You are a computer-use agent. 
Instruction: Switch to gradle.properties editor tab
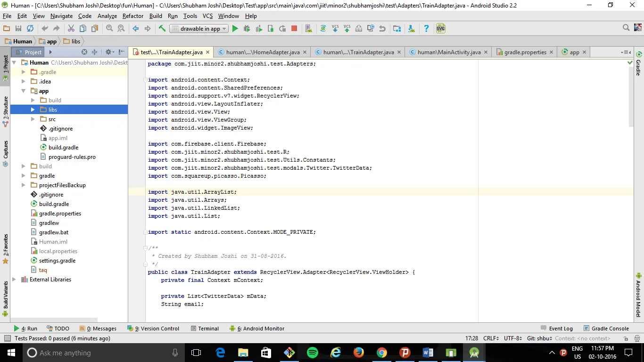click(525, 52)
